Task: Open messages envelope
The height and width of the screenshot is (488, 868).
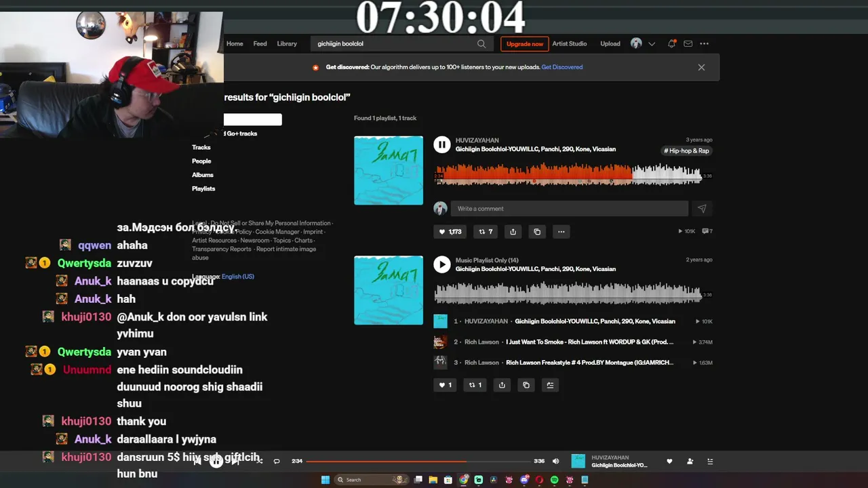Action: 688,44
